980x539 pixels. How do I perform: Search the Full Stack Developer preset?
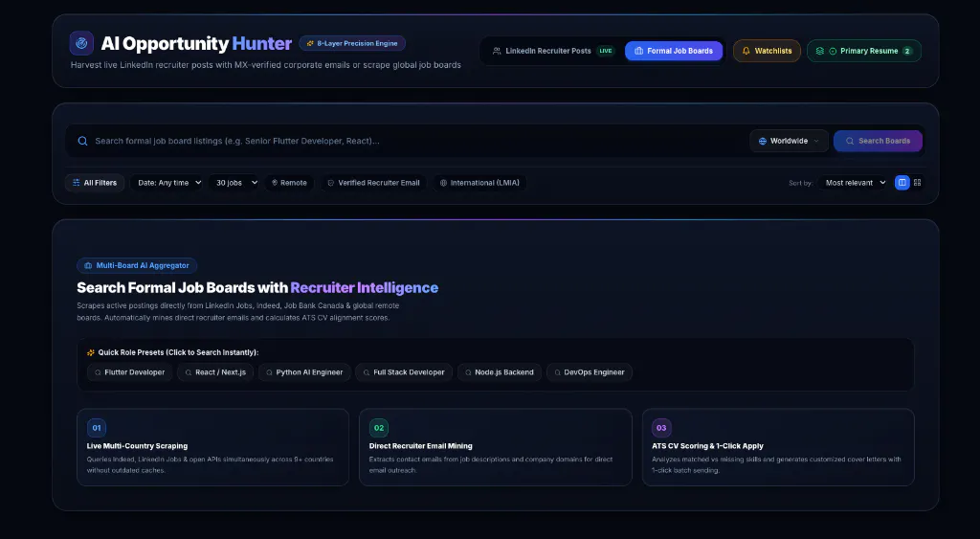tap(404, 372)
